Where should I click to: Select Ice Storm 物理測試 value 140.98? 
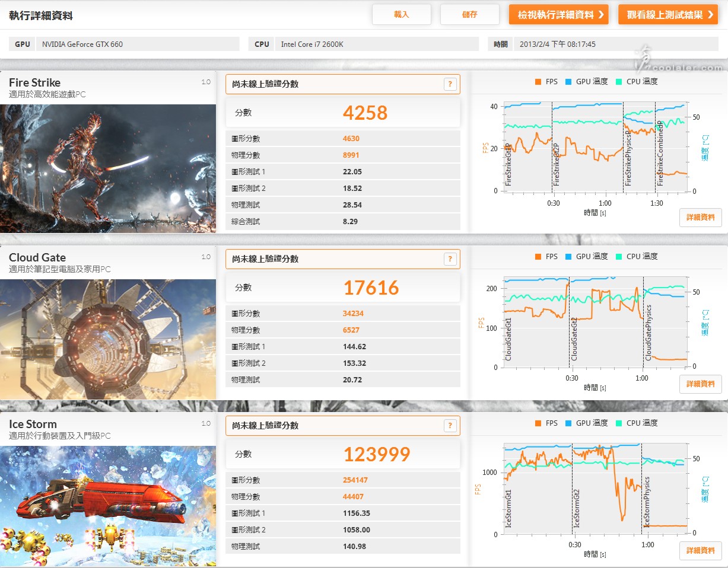pyautogui.click(x=354, y=547)
